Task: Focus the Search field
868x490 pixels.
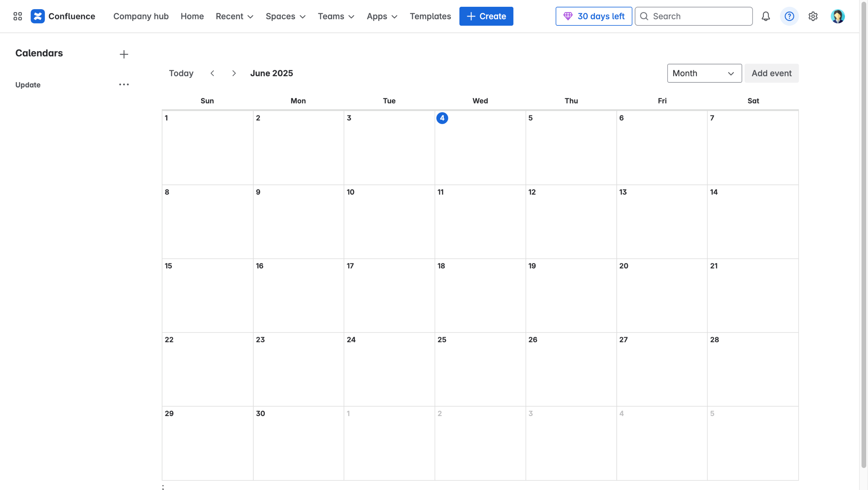Action: click(x=693, y=16)
